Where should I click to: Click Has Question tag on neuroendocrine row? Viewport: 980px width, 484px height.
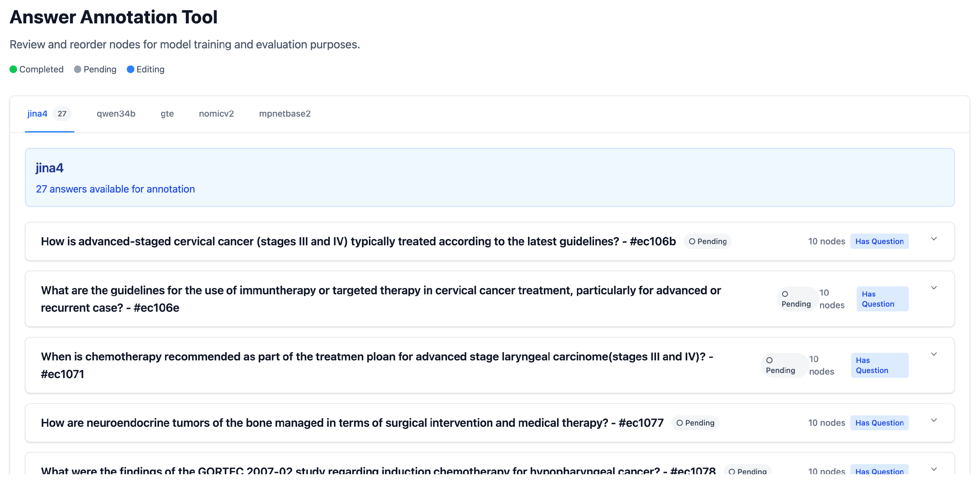pyautogui.click(x=879, y=423)
